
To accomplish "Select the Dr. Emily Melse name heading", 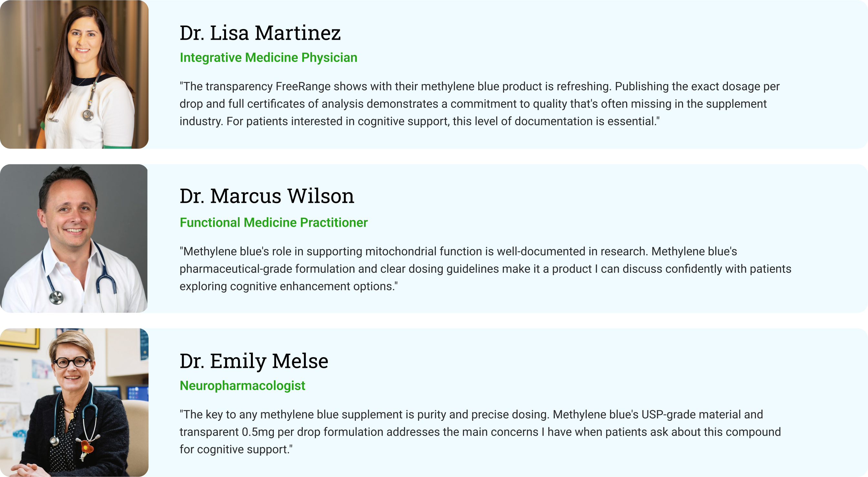I will tap(254, 361).
